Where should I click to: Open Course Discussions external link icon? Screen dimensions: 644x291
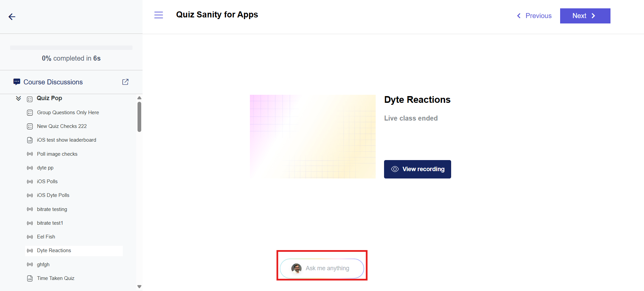coord(125,82)
